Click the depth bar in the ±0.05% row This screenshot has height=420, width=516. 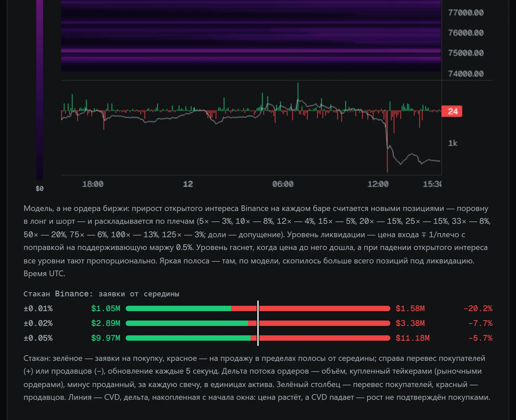click(x=258, y=338)
